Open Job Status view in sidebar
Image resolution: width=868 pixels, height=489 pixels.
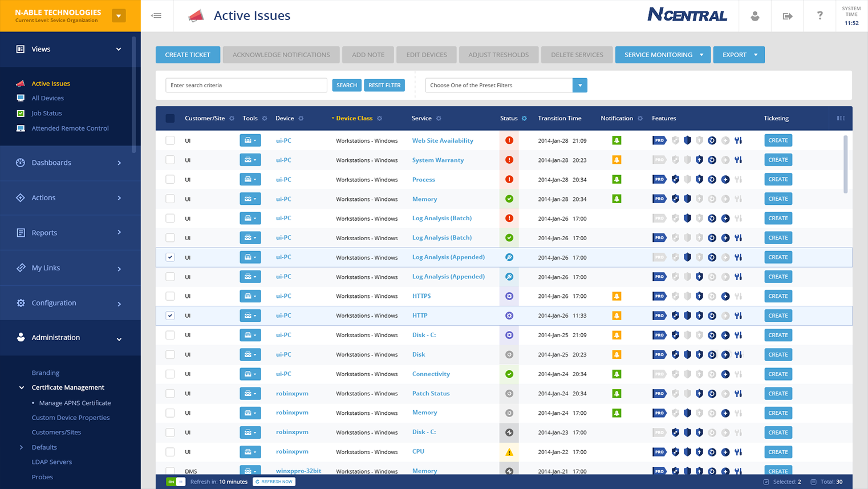click(x=47, y=113)
